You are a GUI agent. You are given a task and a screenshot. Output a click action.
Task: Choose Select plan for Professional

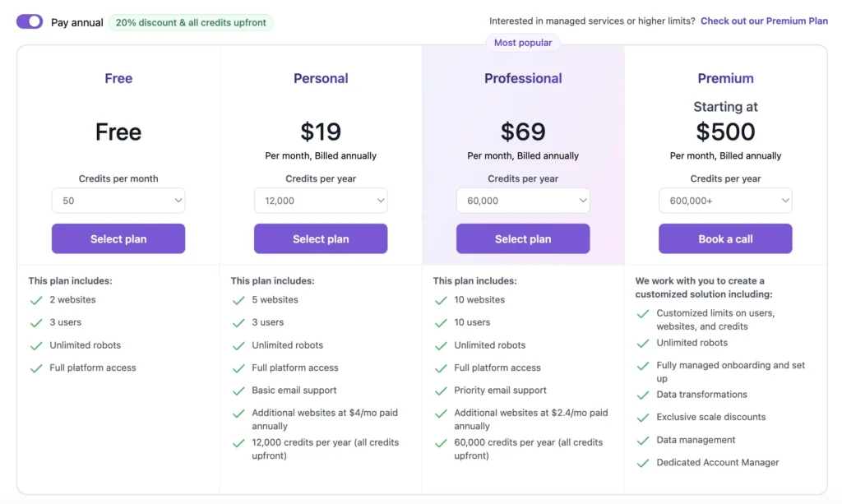pyautogui.click(x=523, y=239)
